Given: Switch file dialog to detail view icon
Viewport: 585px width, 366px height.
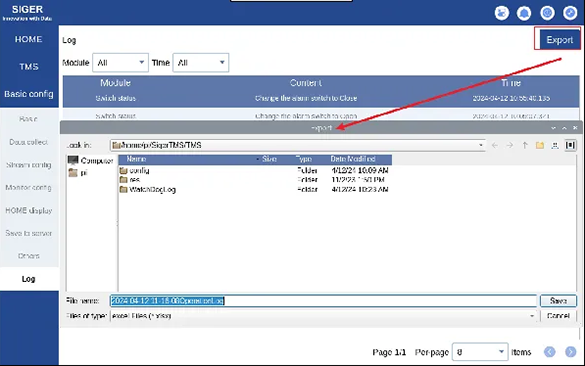Looking at the screenshot, I should tap(570, 145).
